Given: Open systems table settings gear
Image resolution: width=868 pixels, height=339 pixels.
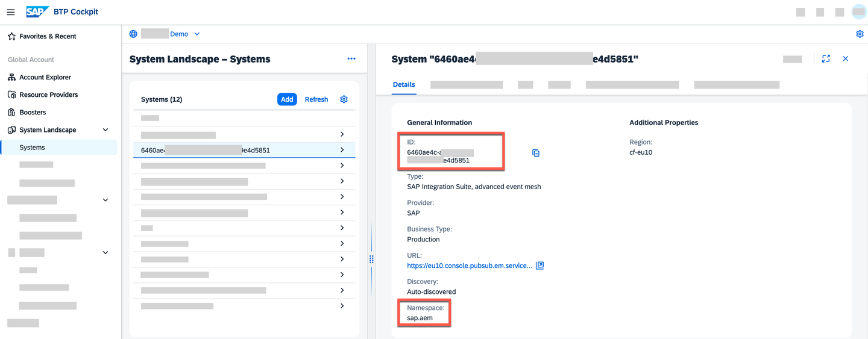Looking at the screenshot, I should coord(344,99).
